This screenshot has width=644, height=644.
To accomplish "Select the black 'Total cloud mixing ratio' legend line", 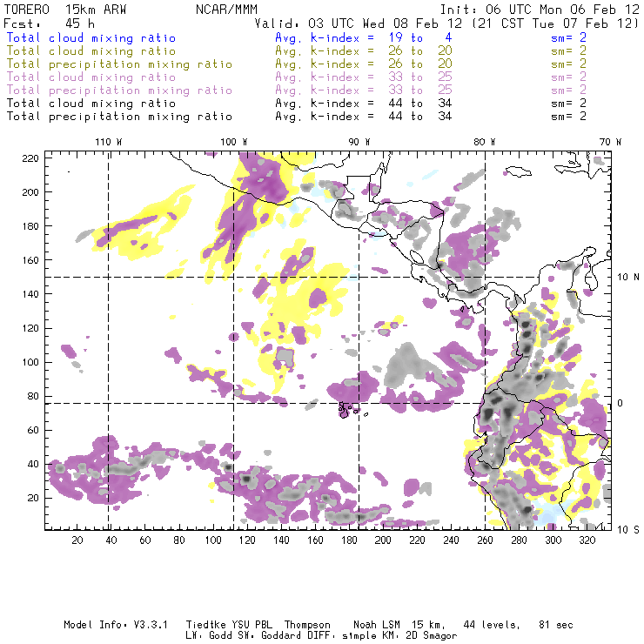I will tap(91, 103).
